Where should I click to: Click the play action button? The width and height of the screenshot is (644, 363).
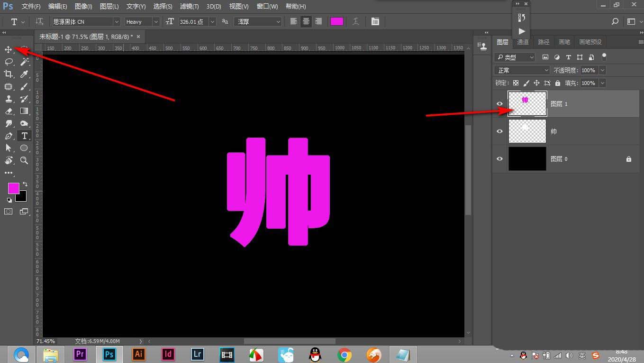point(521,31)
